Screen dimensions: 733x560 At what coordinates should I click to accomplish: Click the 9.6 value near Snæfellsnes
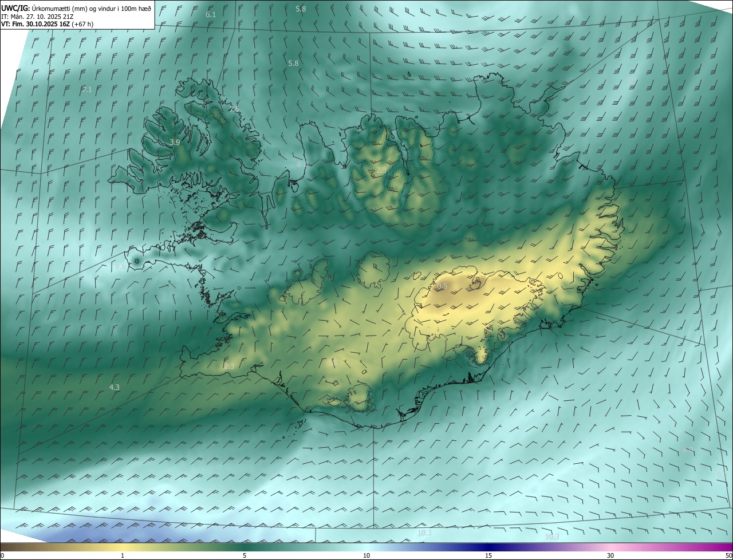(x=120, y=267)
